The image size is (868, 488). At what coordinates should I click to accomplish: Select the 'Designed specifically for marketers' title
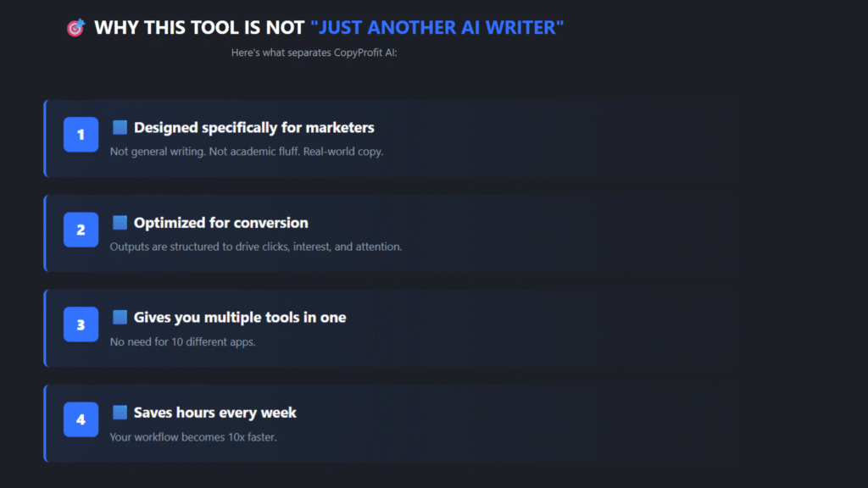point(253,128)
